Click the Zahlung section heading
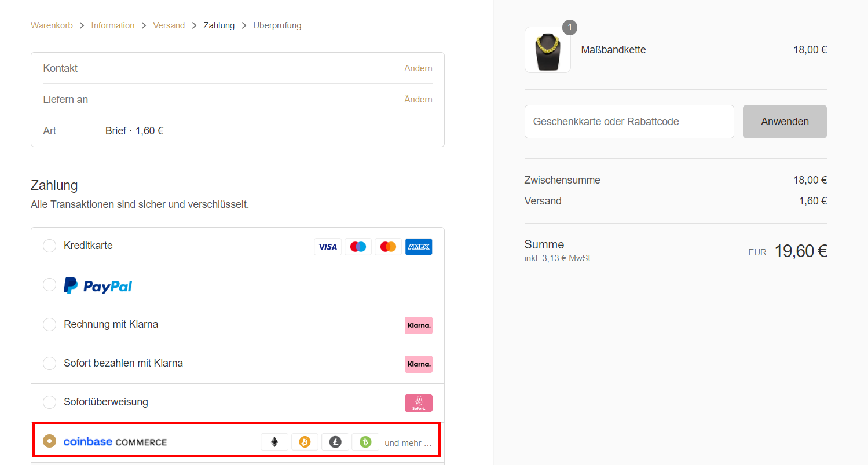This screenshot has width=868, height=465. pyautogui.click(x=54, y=186)
